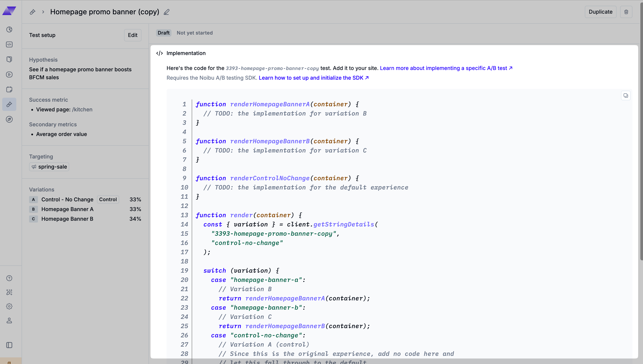Click the megaphone icon on spring-sale tag
Screen dimensions: 643x364
[x=34, y=167]
